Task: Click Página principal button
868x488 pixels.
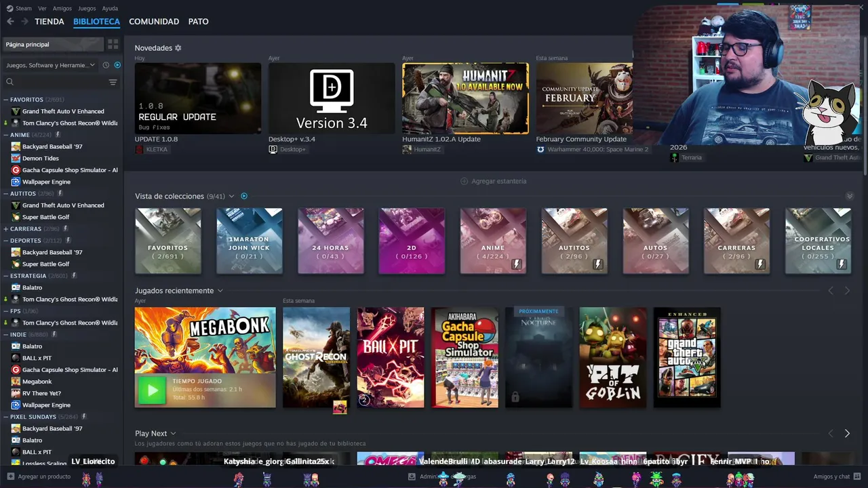Action: point(53,44)
